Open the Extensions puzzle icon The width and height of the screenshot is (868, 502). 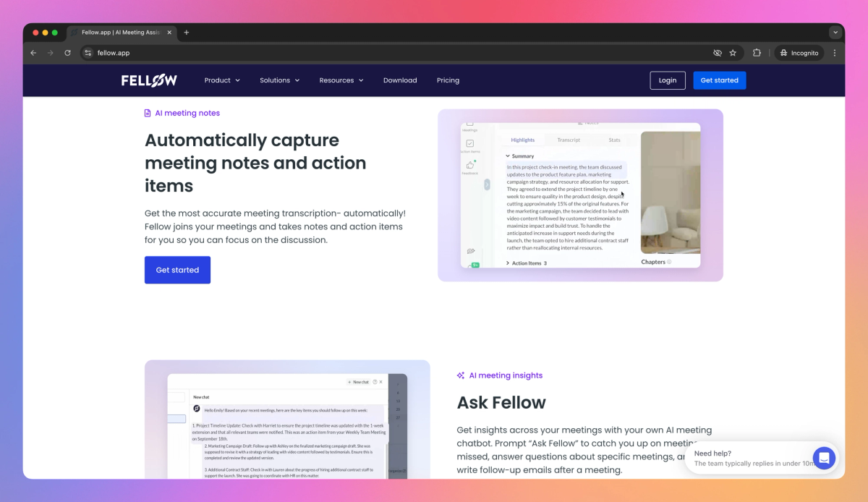(757, 53)
